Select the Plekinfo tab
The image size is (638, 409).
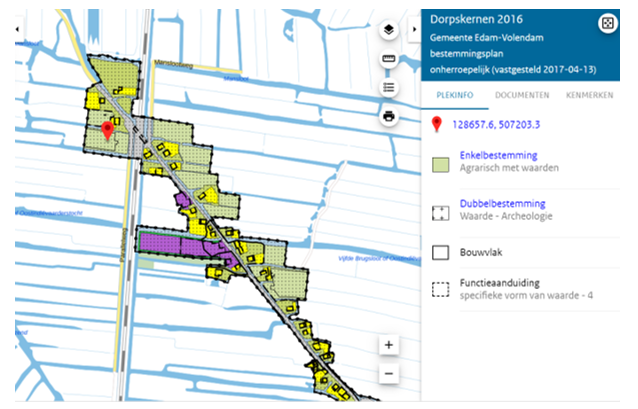coord(453,94)
